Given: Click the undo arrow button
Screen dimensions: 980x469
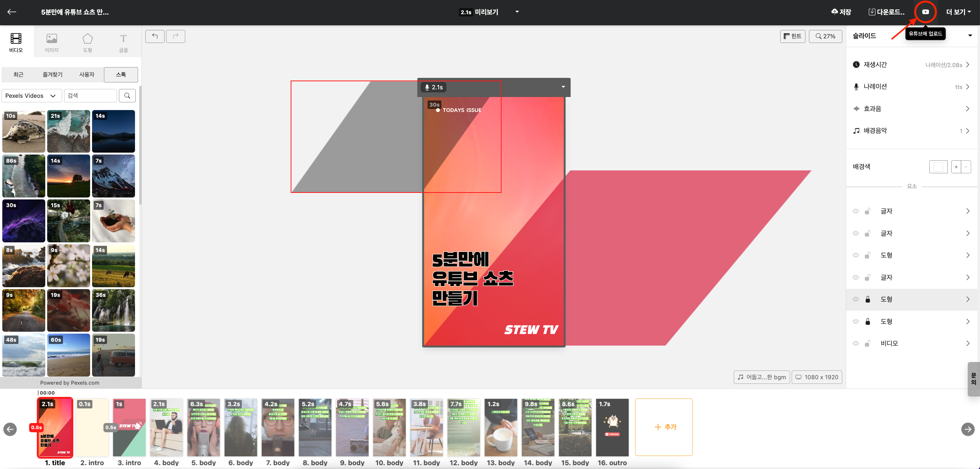Looking at the screenshot, I should tap(155, 36).
